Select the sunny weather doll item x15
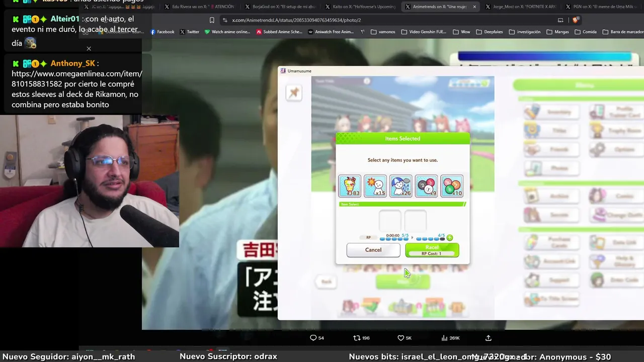Viewport: 644px width, 362px height. click(375, 186)
